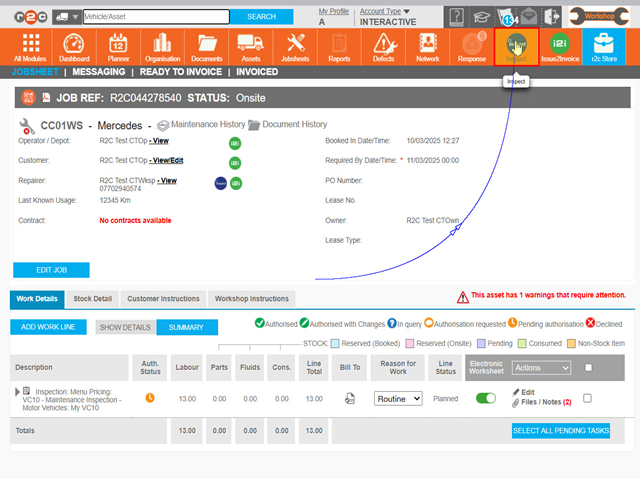Tick the VC10 inspection row checkbox
The height and width of the screenshot is (480, 641).
point(587,398)
